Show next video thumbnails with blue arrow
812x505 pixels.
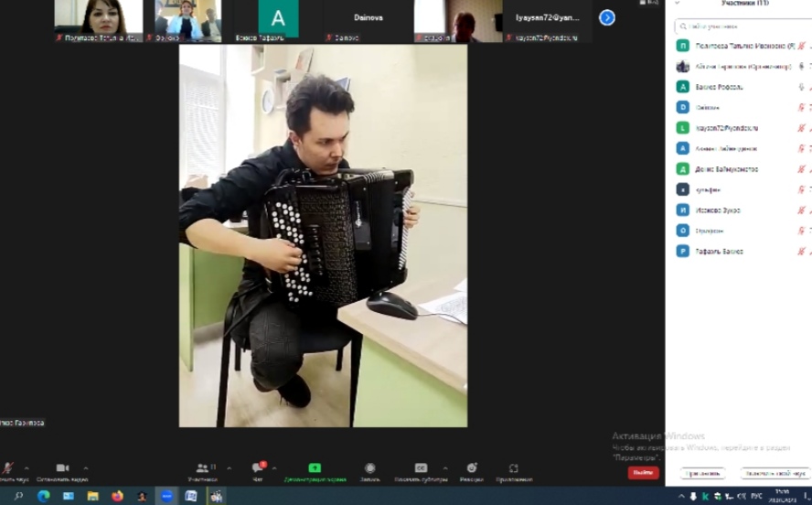[607, 17]
